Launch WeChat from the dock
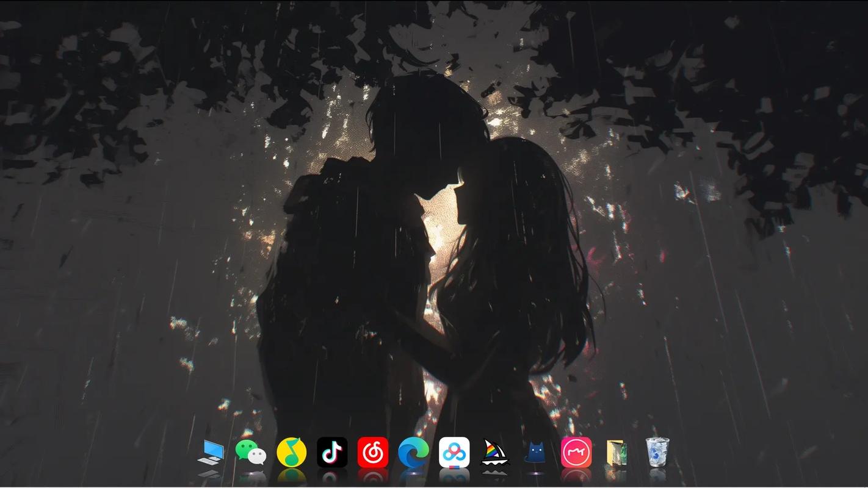868x488 pixels. [251, 453]
